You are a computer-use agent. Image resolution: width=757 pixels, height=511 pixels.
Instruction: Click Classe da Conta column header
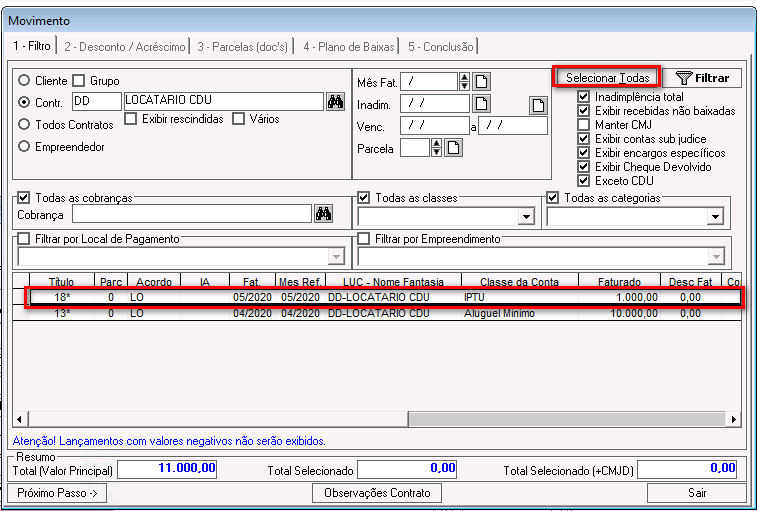pyautogui.click(x=519, y=282)
